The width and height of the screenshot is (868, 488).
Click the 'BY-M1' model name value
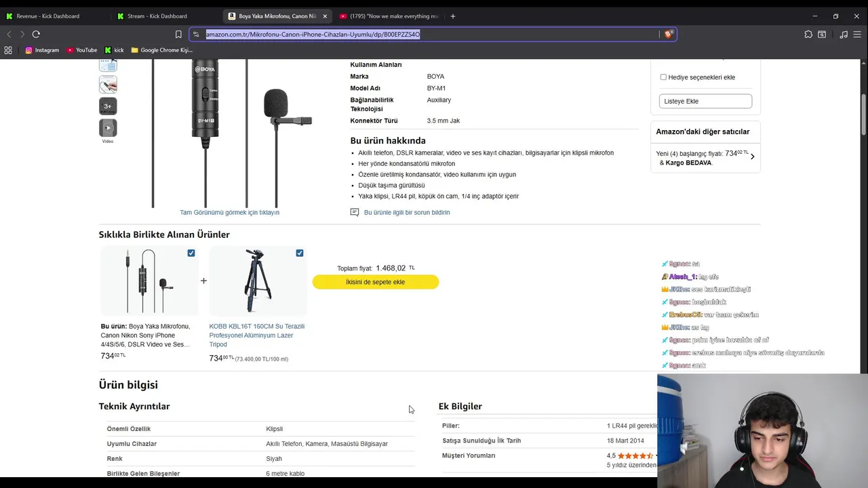(x=436, y=88)
